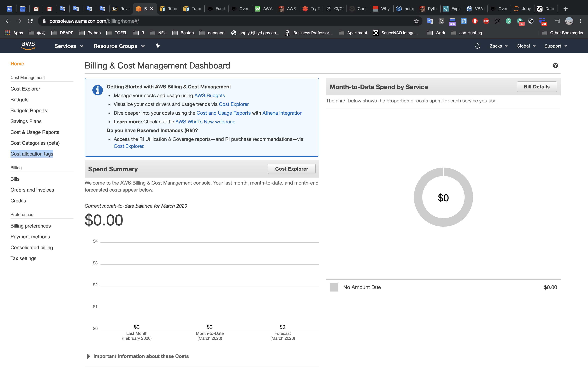Screen dimensions: 588x367
Task: Click the help question mark icon
Action: point(555,65)
